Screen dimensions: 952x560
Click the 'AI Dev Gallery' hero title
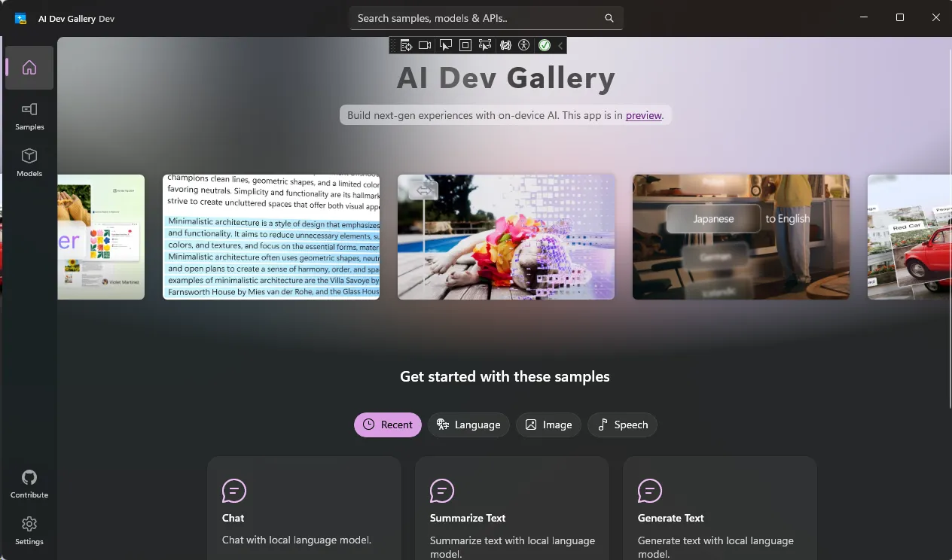coord(505,78)
